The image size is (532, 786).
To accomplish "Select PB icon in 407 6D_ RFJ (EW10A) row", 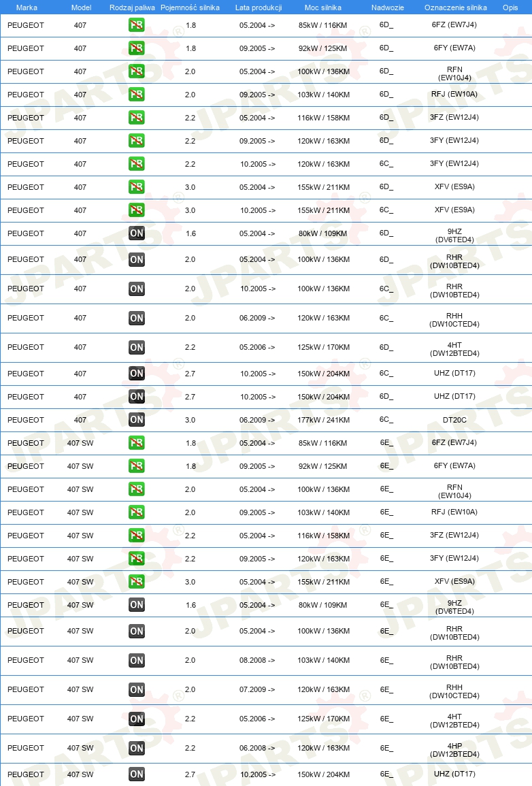I will pyautogui.click(x=136, y=94).
